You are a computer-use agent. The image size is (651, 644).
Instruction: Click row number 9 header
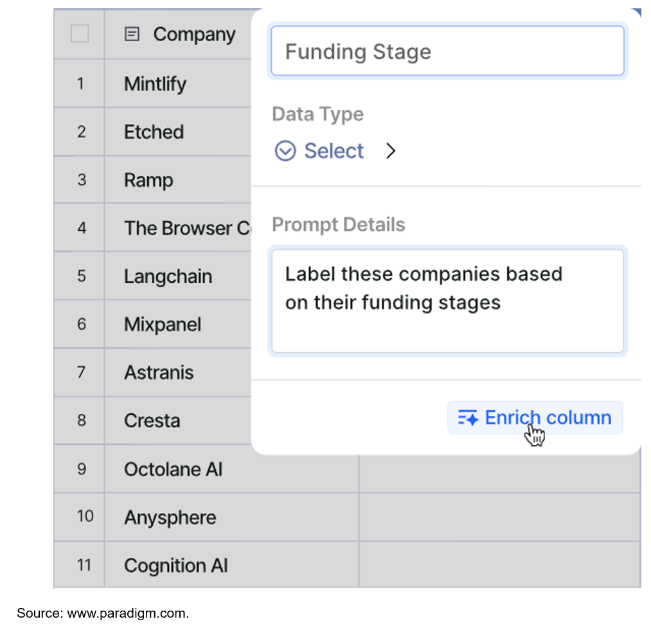[81, 469]
